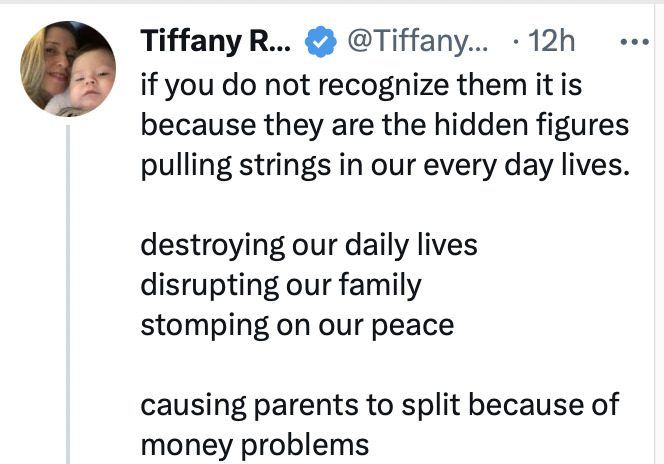Open Tiffany's profile picture avatar
The height and width of the screenshot is (464, 664).
pos(67,69)
